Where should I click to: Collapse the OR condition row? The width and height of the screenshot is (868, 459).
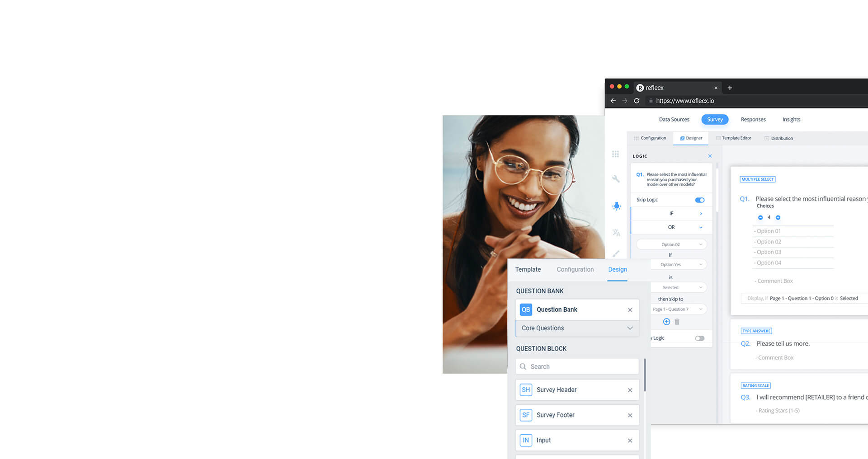point(672,227)
